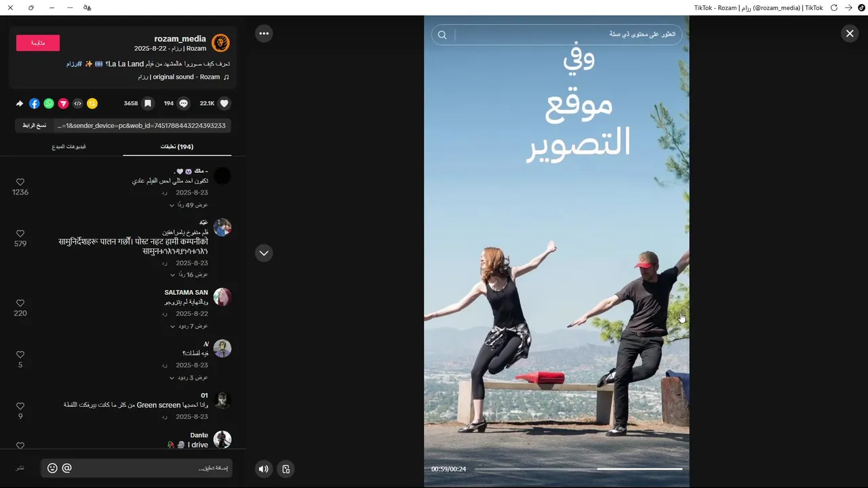Viewport: 868px width, 488px height.
Task: Open rozam_media's lion avatar
Action: 220,43
